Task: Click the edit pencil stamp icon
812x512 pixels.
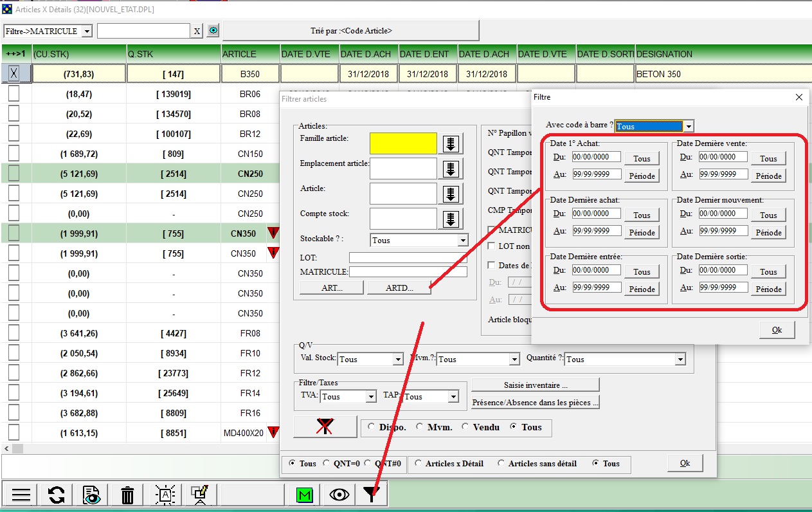Action: (x=199, y=494)
